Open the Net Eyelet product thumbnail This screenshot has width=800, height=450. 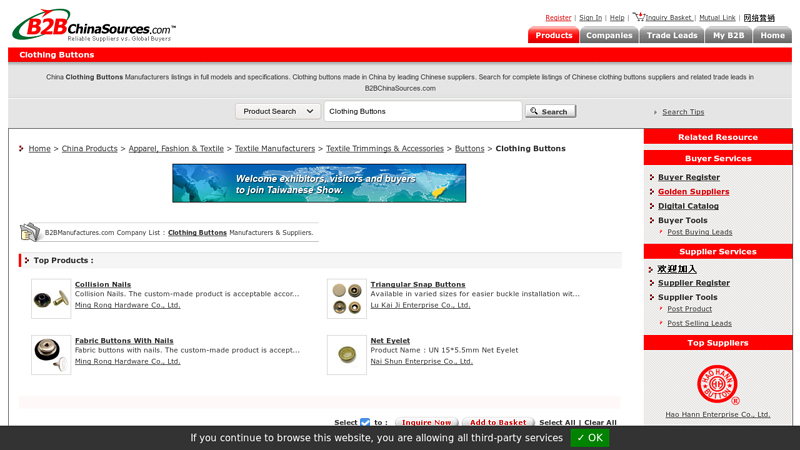point(346,355)
